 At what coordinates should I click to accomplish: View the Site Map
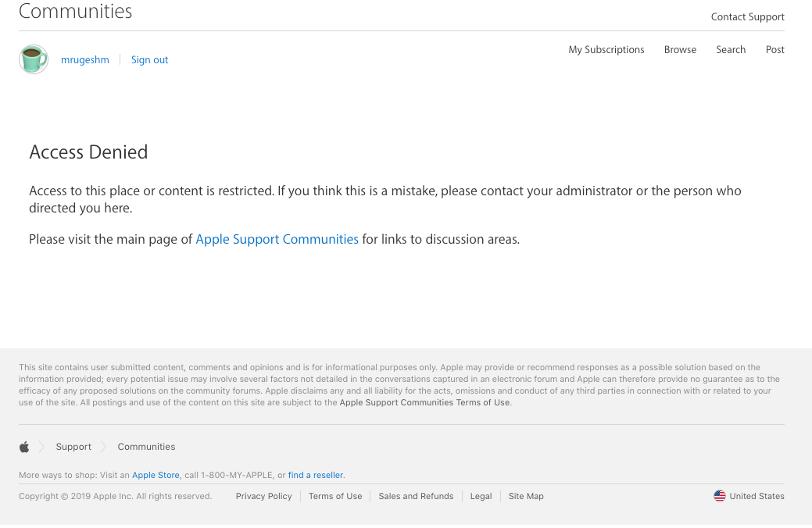pyautogui.click(x=526, y=496)
